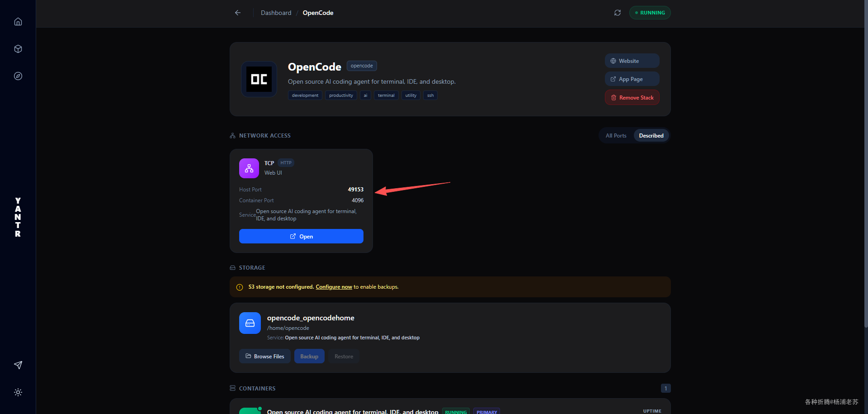
Task: Click the utility tag
Action: [411, 95]
